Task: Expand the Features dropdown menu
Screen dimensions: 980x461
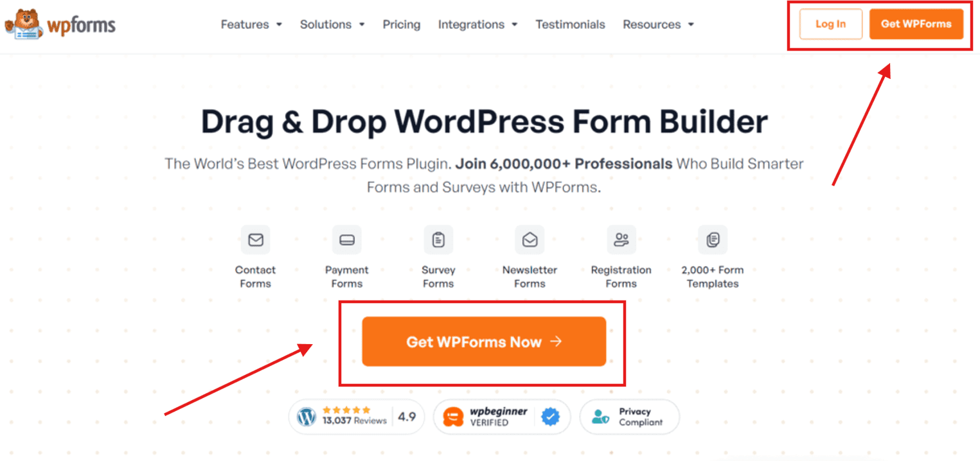Action: (x=251, y=24)
